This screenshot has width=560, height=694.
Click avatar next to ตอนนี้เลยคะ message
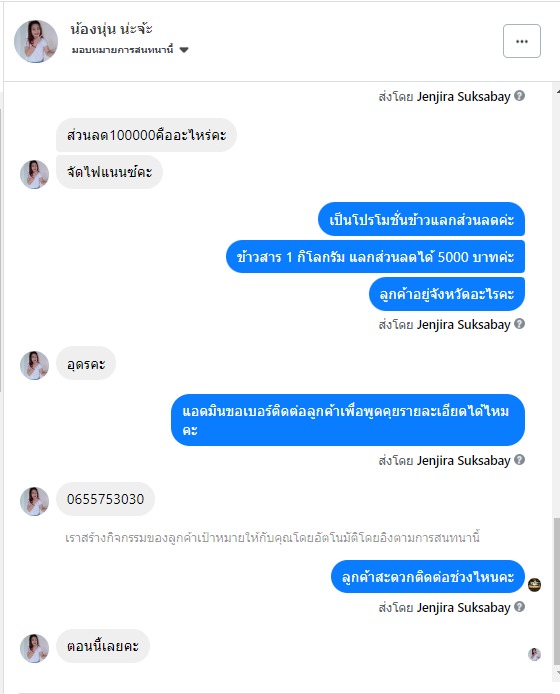click(x=35, y=648)
